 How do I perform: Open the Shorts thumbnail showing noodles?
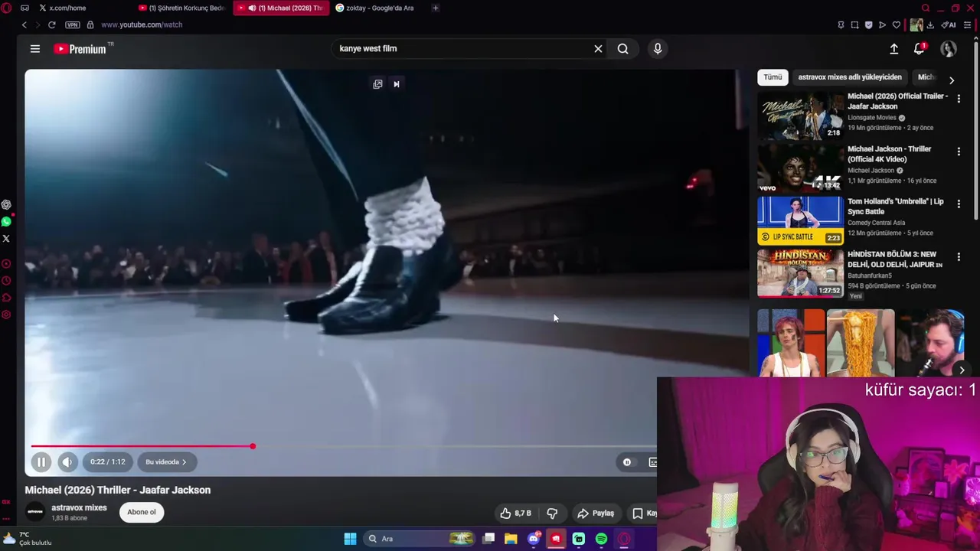(x=861, y=343)
